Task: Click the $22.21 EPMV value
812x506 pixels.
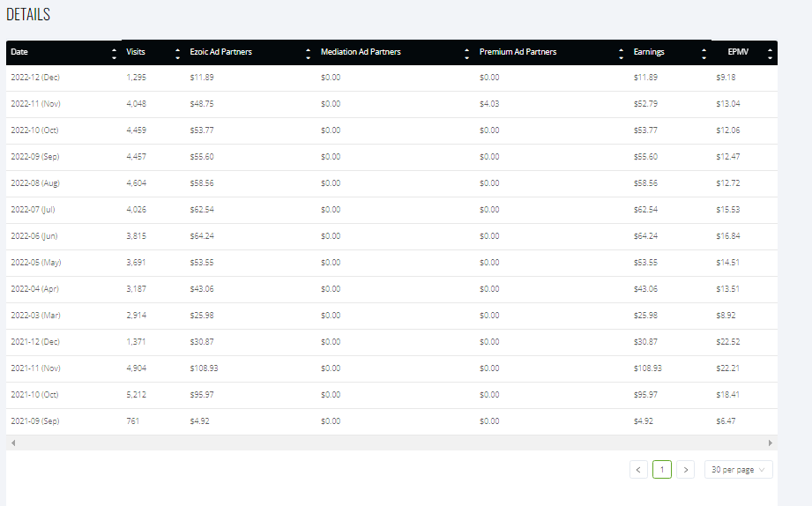Action: [728, 368]
